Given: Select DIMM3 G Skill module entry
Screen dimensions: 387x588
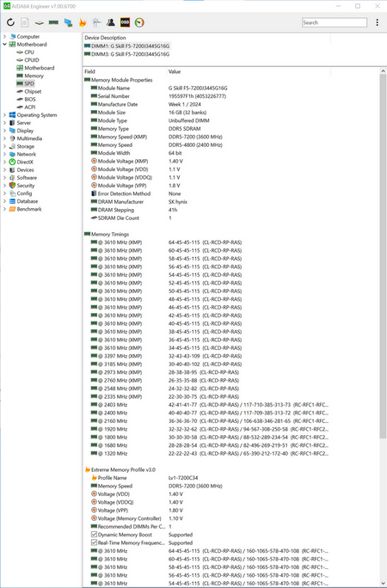Looking at the screenshot, I should pos(127,54).
